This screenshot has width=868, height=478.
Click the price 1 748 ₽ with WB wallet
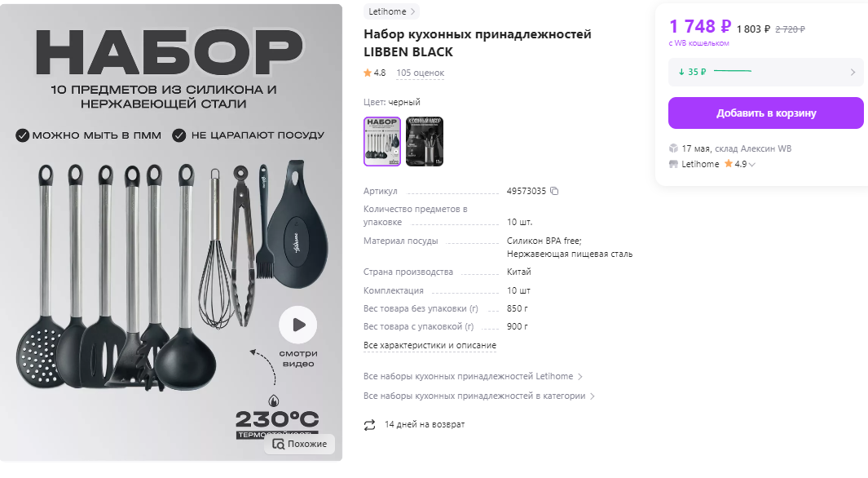point(700,26)
